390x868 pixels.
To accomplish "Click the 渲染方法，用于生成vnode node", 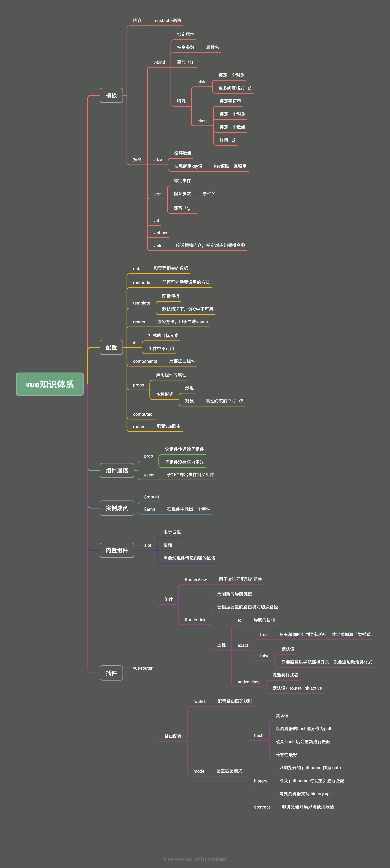I will [x=183, y=322].
